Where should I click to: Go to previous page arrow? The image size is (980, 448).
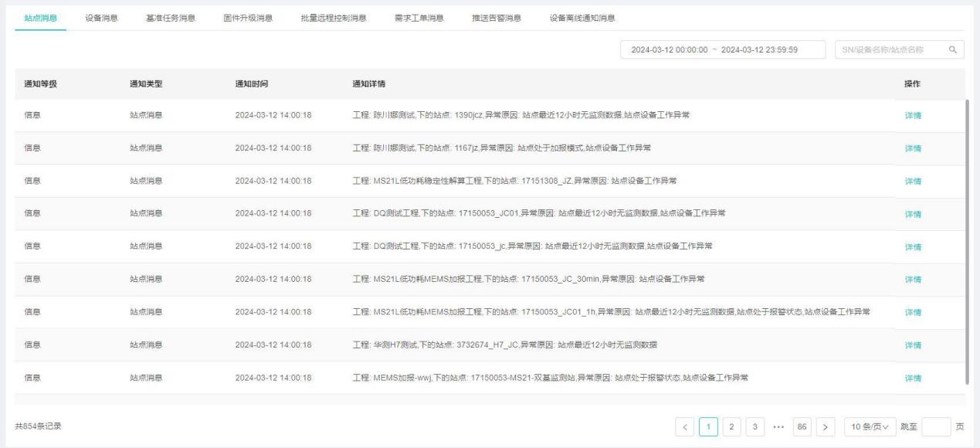[686, 427]
